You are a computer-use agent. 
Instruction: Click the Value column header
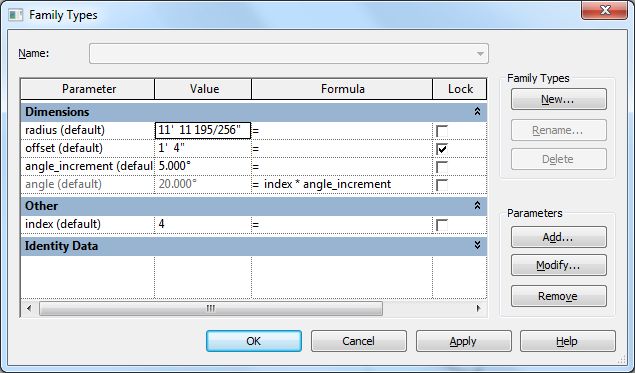tap(203, 89)
